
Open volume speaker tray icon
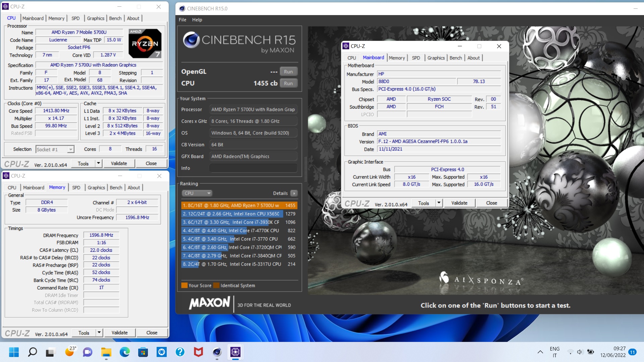[x=580, y=352]
